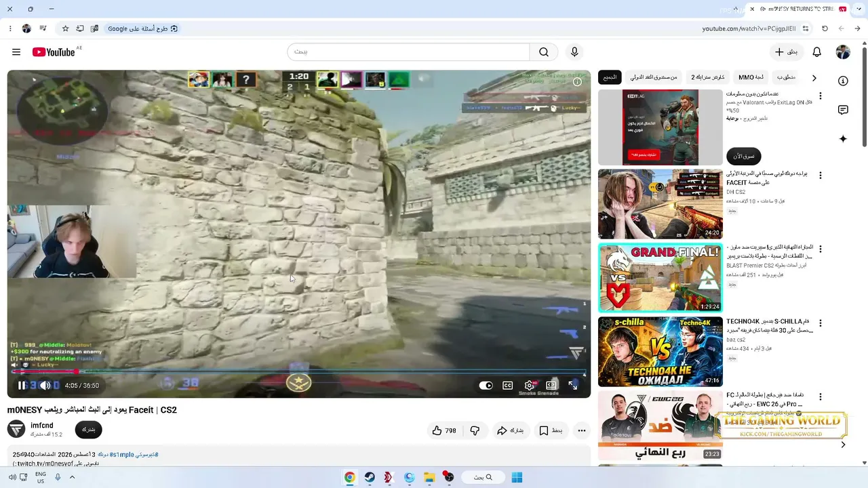Screen dimensions: 868x488
Task: Open Steam from the taskbar
Action: (x=370, y=477)
